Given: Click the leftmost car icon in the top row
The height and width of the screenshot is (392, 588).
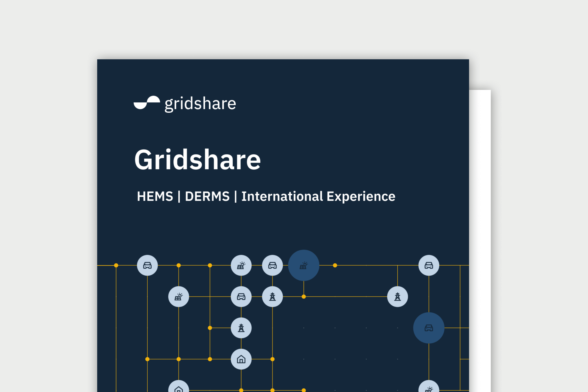Looking at the screenshot, I should (147, 265).
